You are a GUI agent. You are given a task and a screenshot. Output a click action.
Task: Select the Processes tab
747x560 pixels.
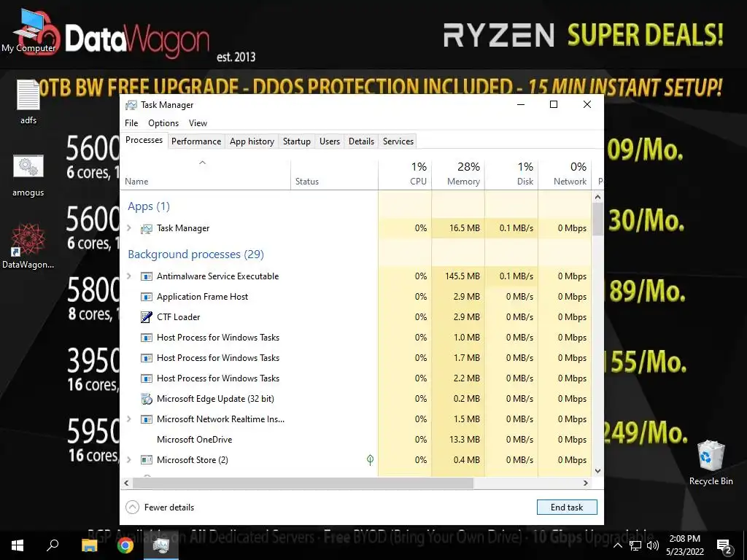(x=144, y=141)
